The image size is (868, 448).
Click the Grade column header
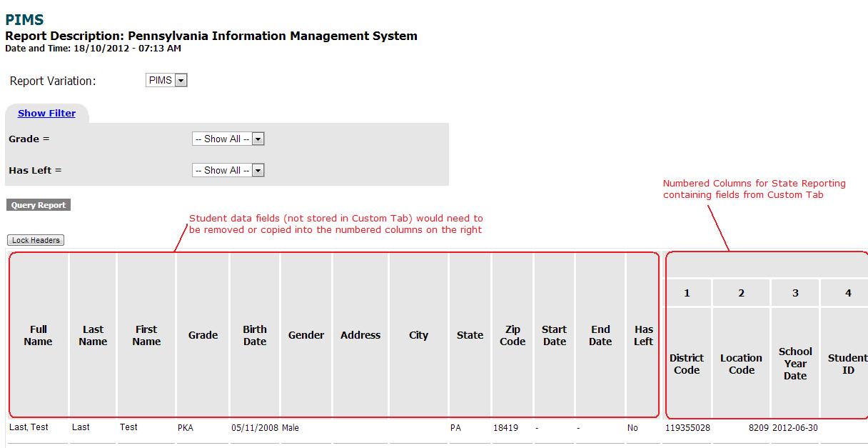tap(203, 335)
